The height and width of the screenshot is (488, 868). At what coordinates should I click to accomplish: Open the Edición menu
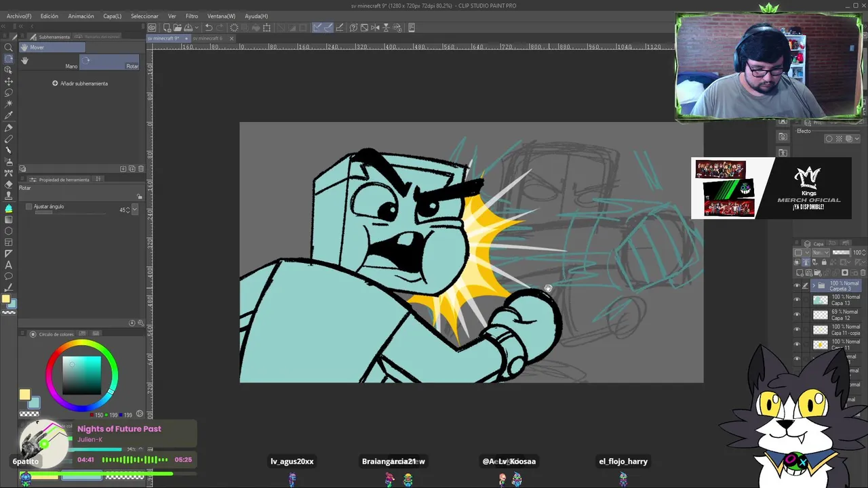[x=49, y=16]
